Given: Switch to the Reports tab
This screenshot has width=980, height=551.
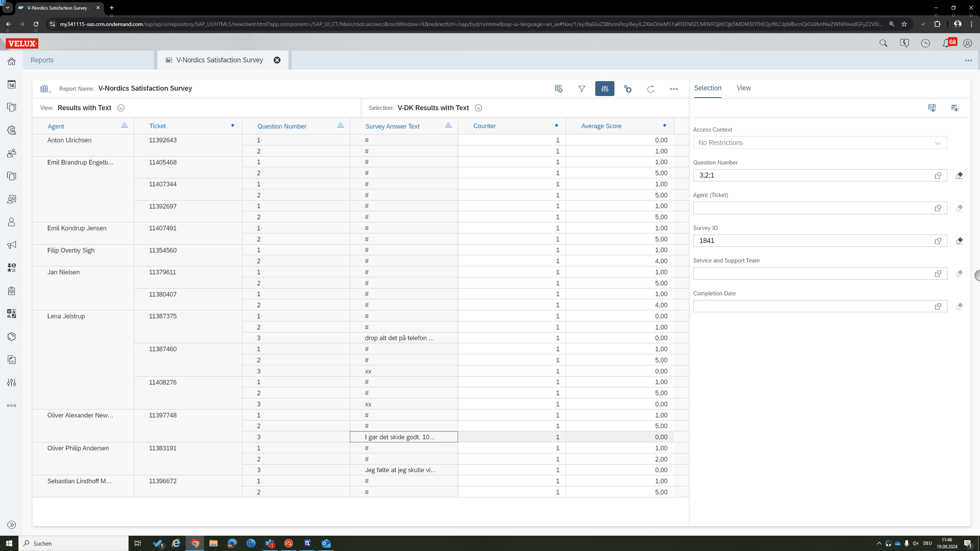Looking at the screenshot, I should pos(42,60).
